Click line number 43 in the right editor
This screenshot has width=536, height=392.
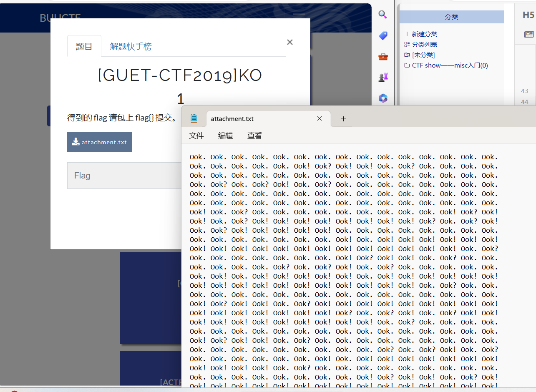click(524, 91)
